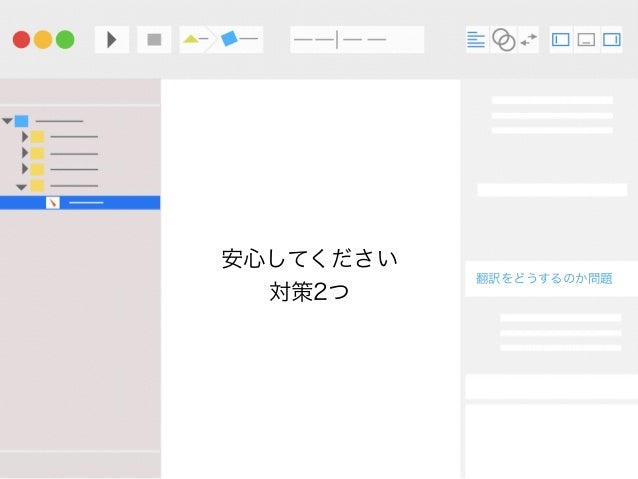Screen dimensions: 638x479
Task: Select the first yellow folder icon
Action: click(x=37, y=137)
